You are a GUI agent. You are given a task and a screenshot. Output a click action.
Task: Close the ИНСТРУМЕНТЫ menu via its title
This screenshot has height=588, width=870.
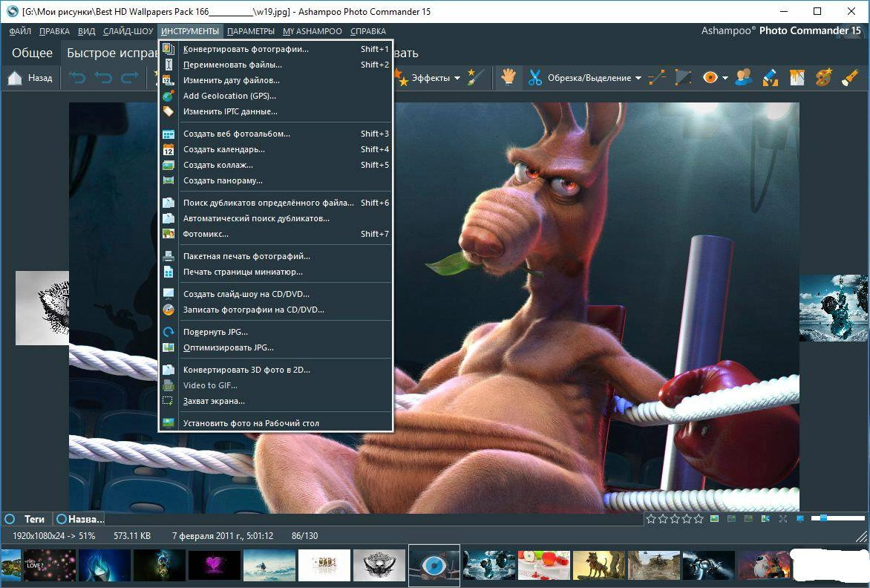[190, 31]
